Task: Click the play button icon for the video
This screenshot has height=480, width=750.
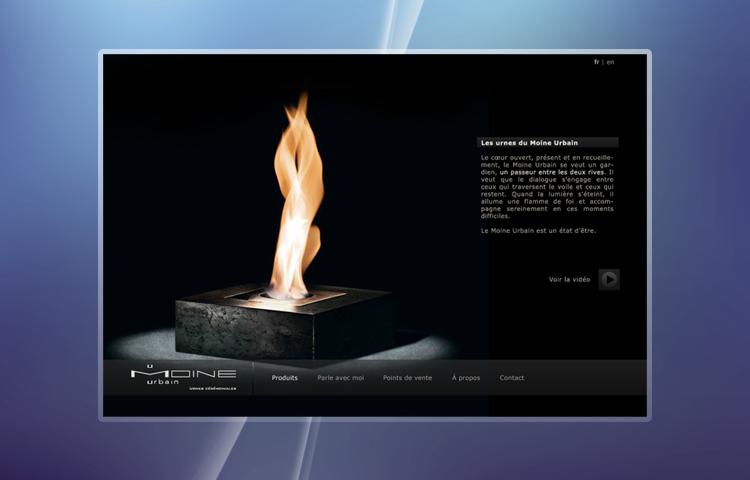Action: (x=609, y=279)
